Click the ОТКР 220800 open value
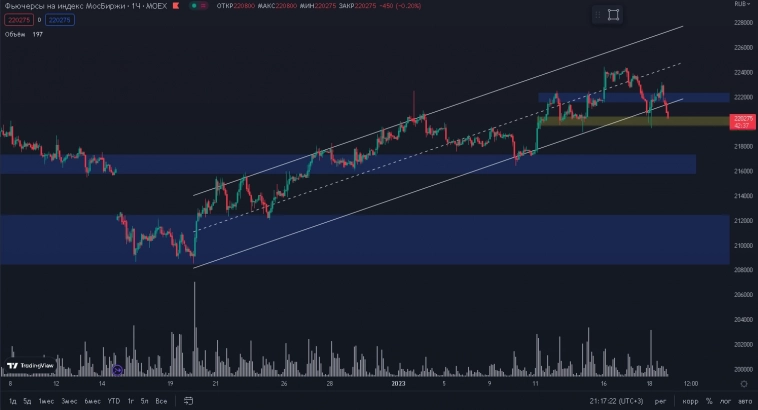Viewport: 758px width, 410px height. coord(235,6)
